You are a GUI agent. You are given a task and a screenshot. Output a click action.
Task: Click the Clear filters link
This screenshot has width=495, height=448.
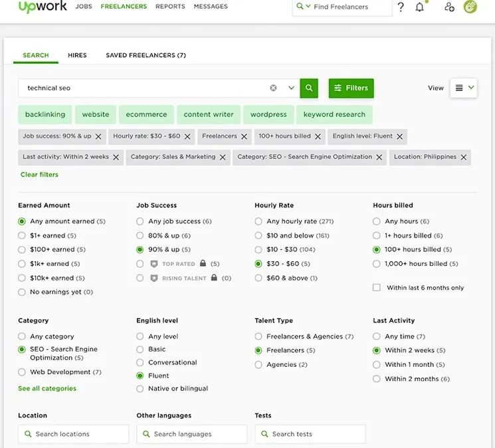tap(39, 175)
